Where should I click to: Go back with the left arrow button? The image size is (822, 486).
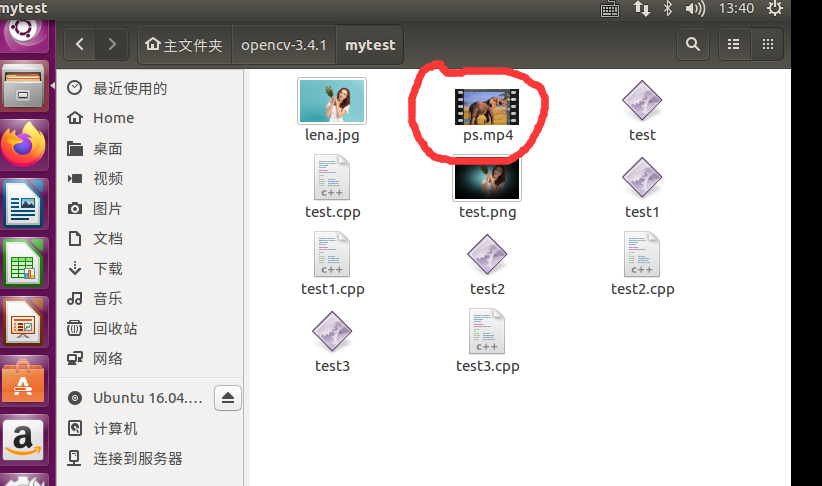(80, 45)
